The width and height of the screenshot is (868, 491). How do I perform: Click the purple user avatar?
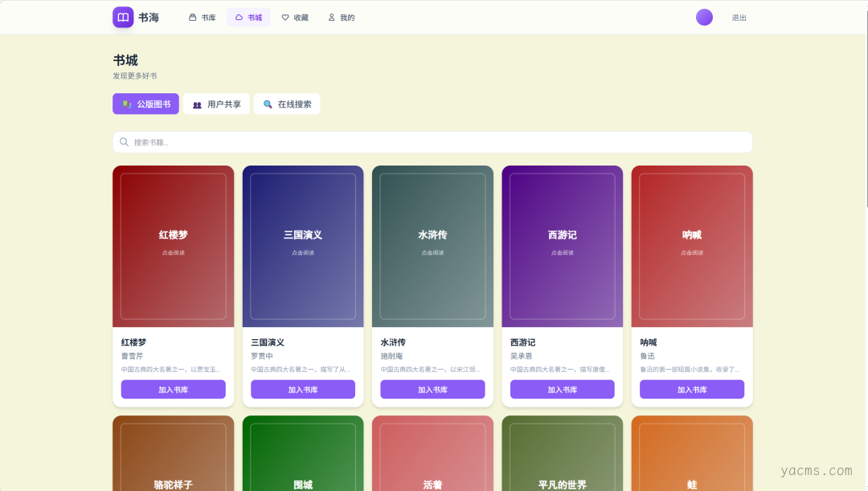coord(704,17)
